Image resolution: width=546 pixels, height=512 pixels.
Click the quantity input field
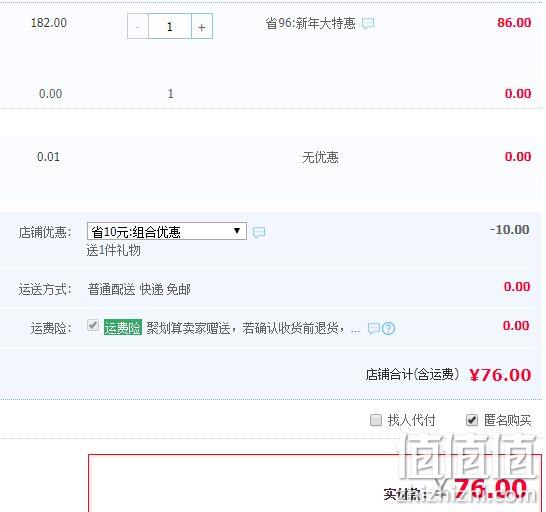click(x=170, y=26)
